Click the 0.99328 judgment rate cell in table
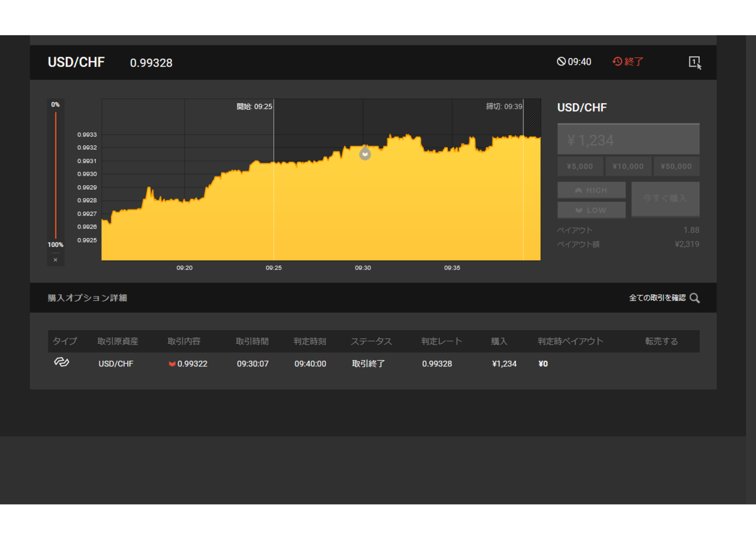 (437, 363)
